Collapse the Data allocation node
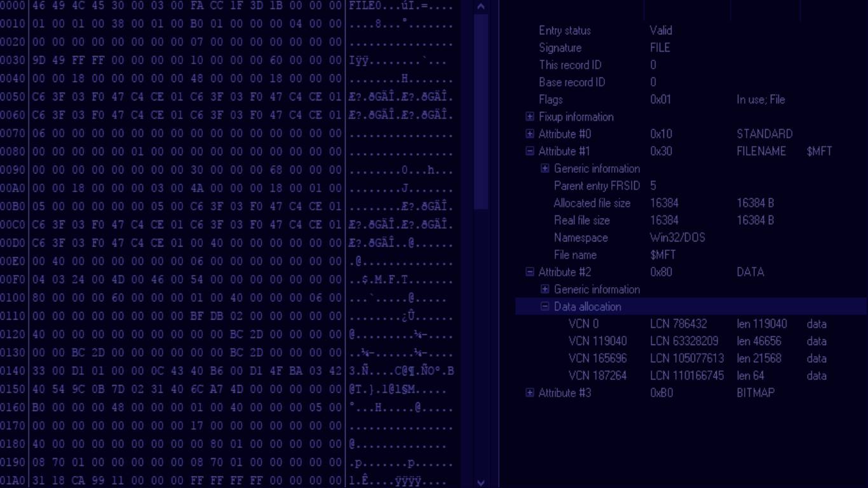 click(x=545, y=306)
